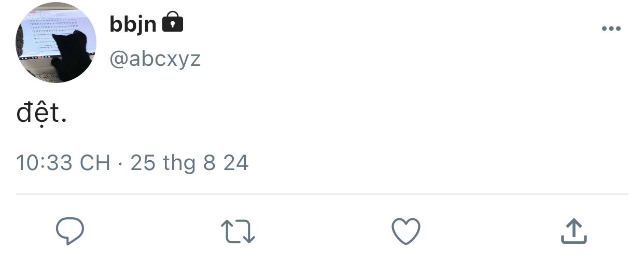Like the tweet with the heart icon
This screenshot has width=644, height=266.
click(x=405, y=231)
